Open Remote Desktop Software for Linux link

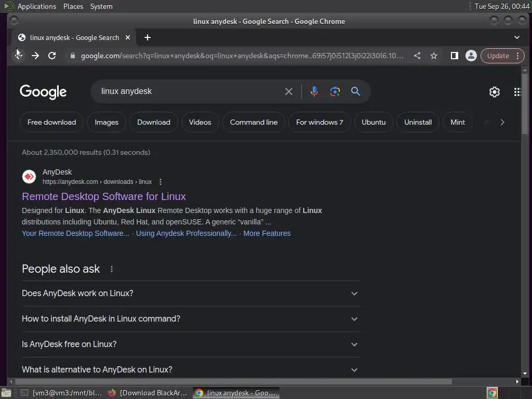(x=104, y=196)
